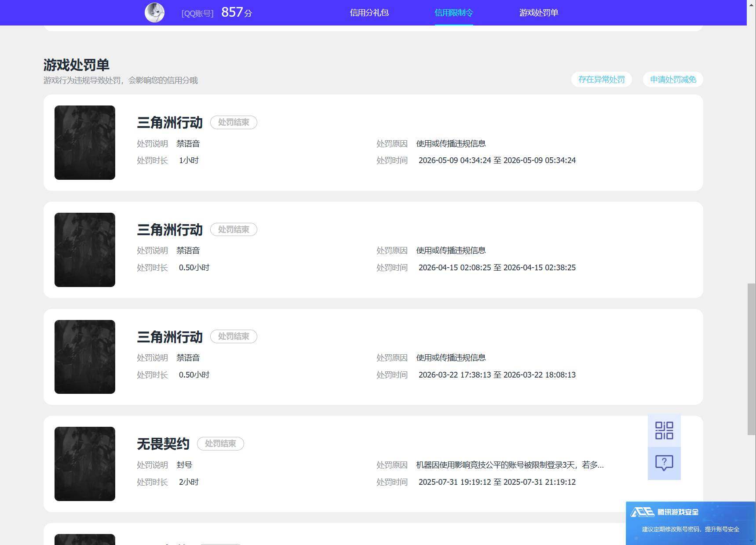Image resolution: width=756 pixels, height=545 pixels.
Task: Click the 游戏处罚单 section heading
Action: 76,65
